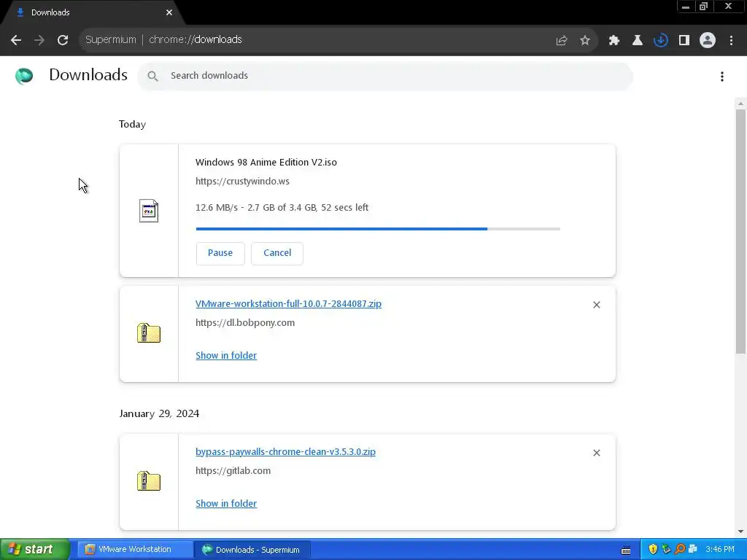Open the Supermium browser menu (three dots)
747x560 pixels.
point(731,41)
